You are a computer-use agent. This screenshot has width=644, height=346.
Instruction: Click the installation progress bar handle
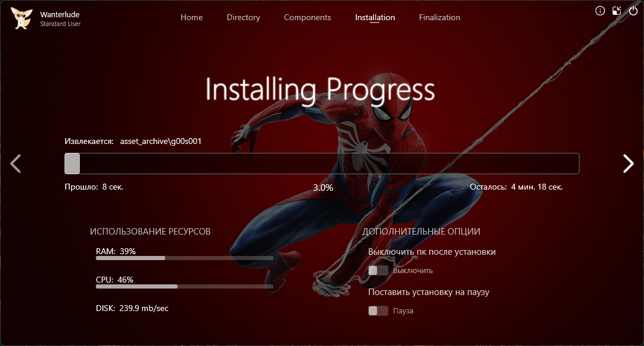pyautogui.click(x=72, y=164)
